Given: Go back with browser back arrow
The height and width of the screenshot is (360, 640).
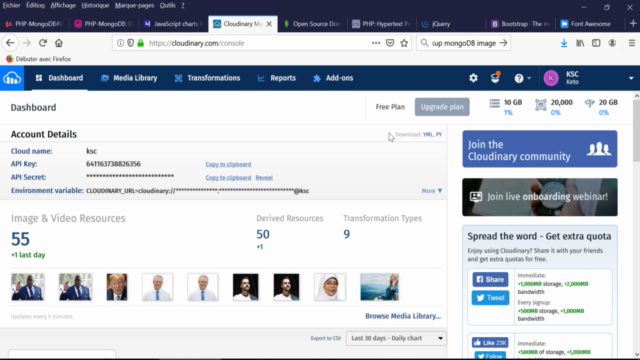Looking at the screenshot, I should [x=10, y=43].
